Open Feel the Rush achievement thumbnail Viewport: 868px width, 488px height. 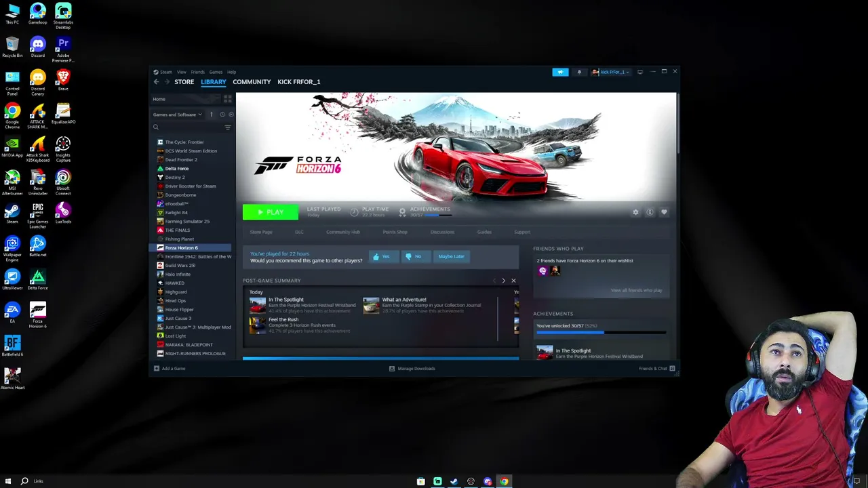click(258, 325)
